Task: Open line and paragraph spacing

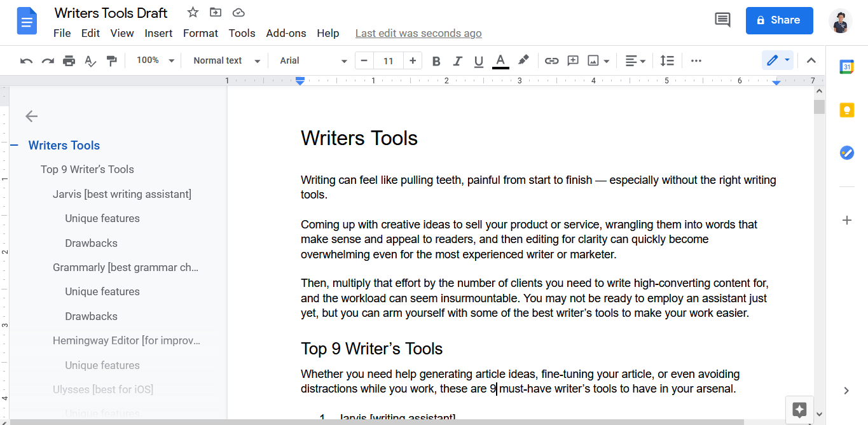Action: point(667,61)
